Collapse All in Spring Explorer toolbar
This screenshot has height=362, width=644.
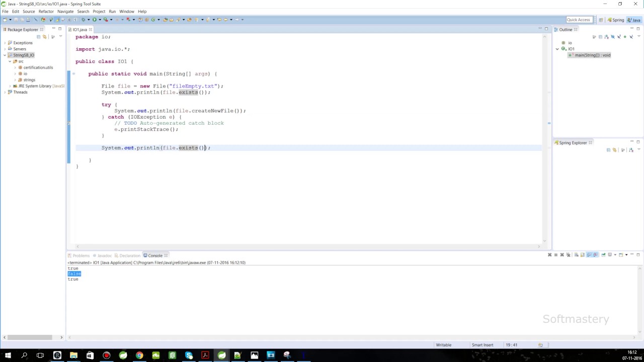click(608, 150)
